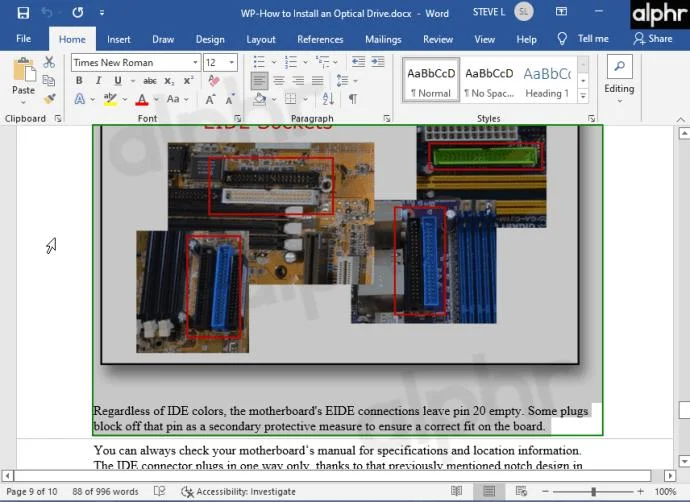Click Increase Font Size icon
Viewport: 690px width, 502px height.
click(210, 99)
